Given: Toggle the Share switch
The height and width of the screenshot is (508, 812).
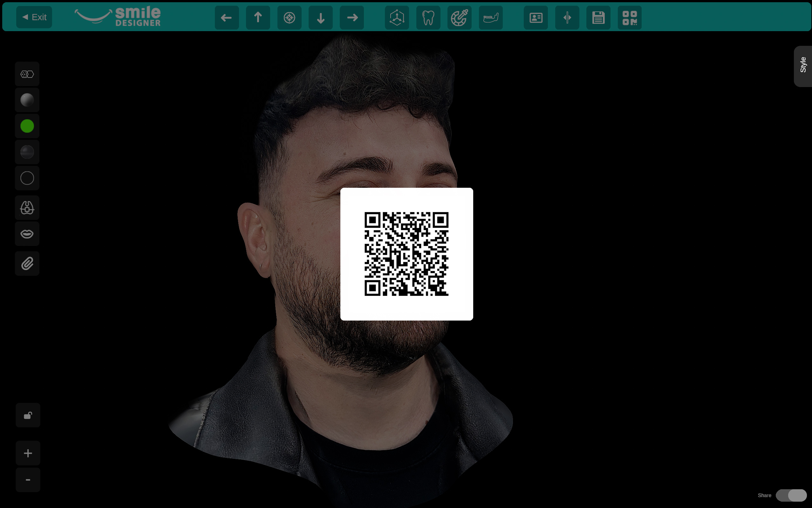Looking at the screenshot, I should 791,495.
